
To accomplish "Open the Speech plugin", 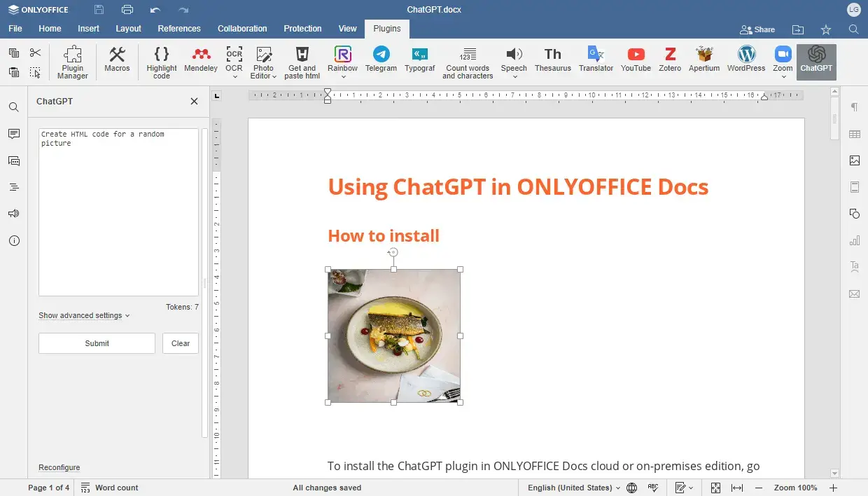I will click(x=514, y=59).
